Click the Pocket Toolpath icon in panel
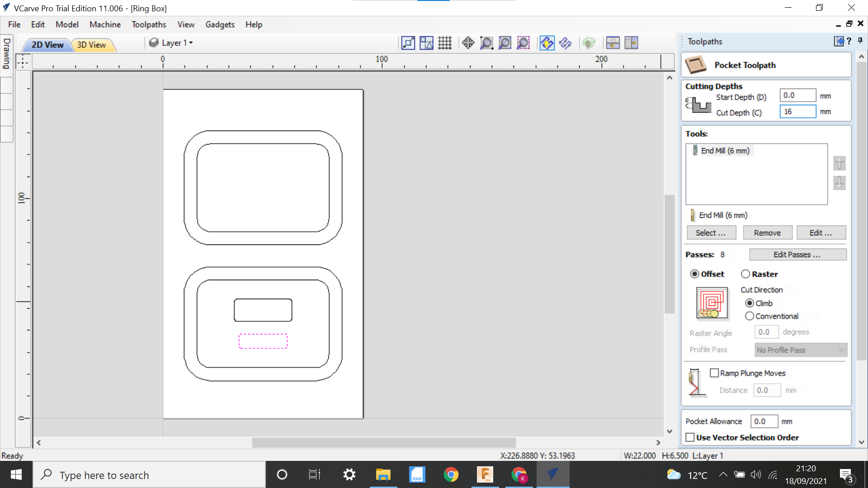The image size is (868, 488). pos(696,64)
